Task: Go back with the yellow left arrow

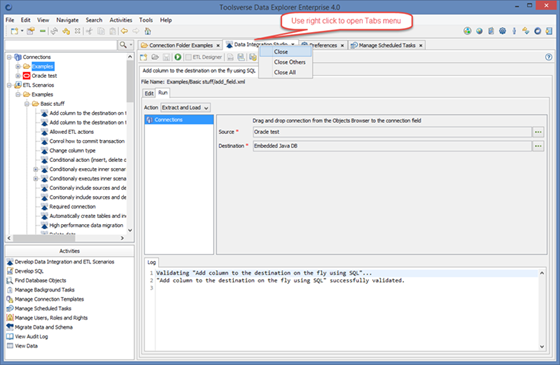Action: click(x=124, y=31)
